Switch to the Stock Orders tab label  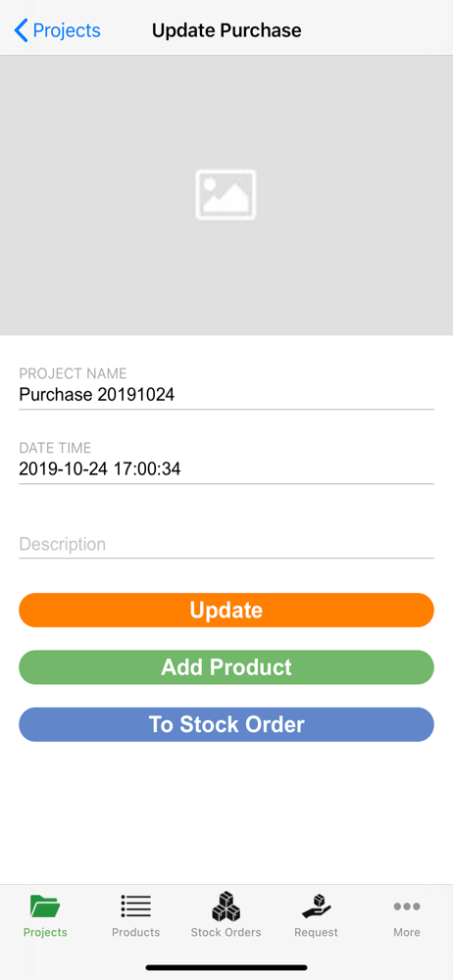pos(226,933)
